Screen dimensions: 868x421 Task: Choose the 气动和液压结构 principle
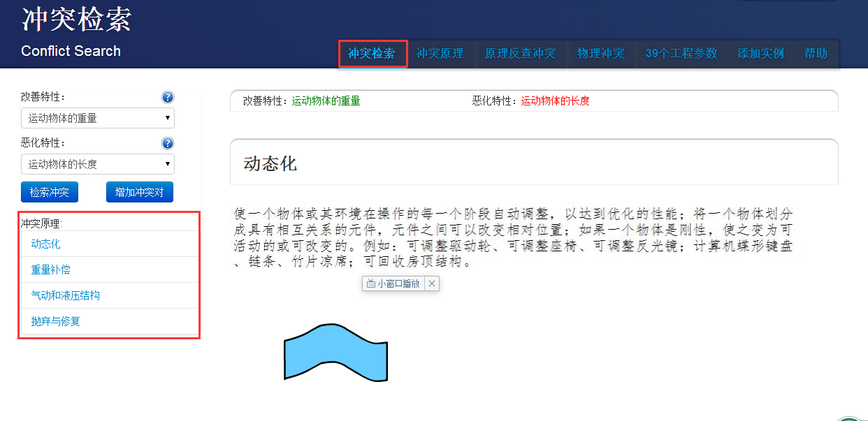(x=66, y=295)
